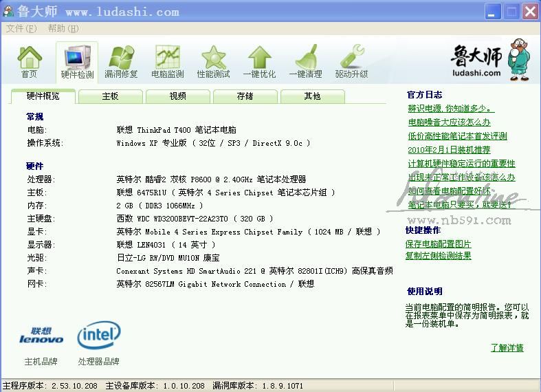Click the hard disk WD3200BEVT text

click(195, 219)
